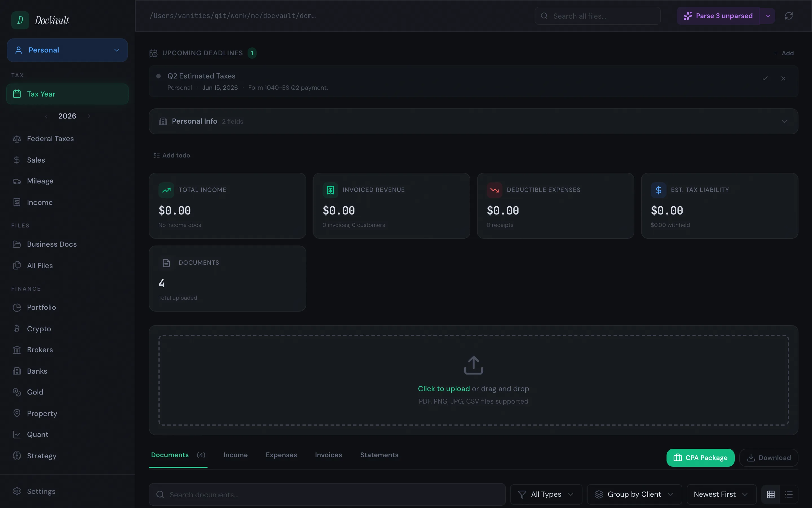Focus the Search all files field
Image resolution: width=812 pixels, height=508 pixels.
click(597, 16)
